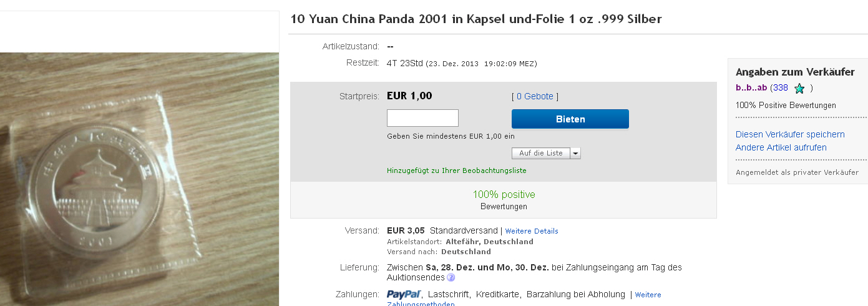
Task: Click the help icon after "Auktionsendes"
Action: pyautogui.click(x=451, y=278)
